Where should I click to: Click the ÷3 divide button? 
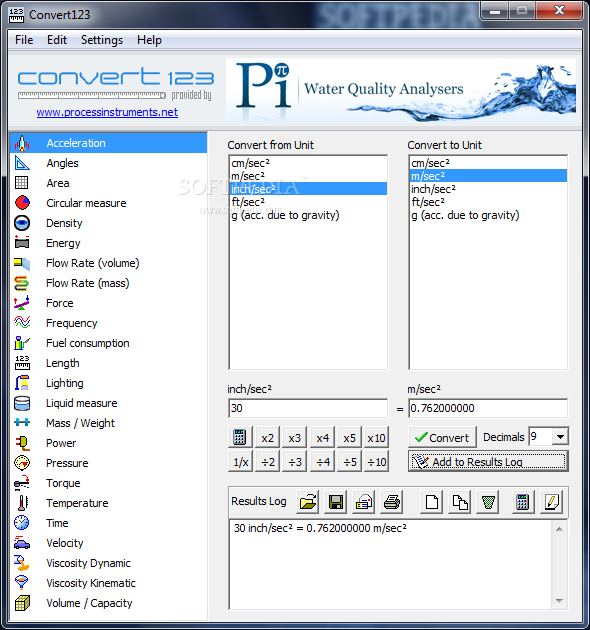(295, 462)
